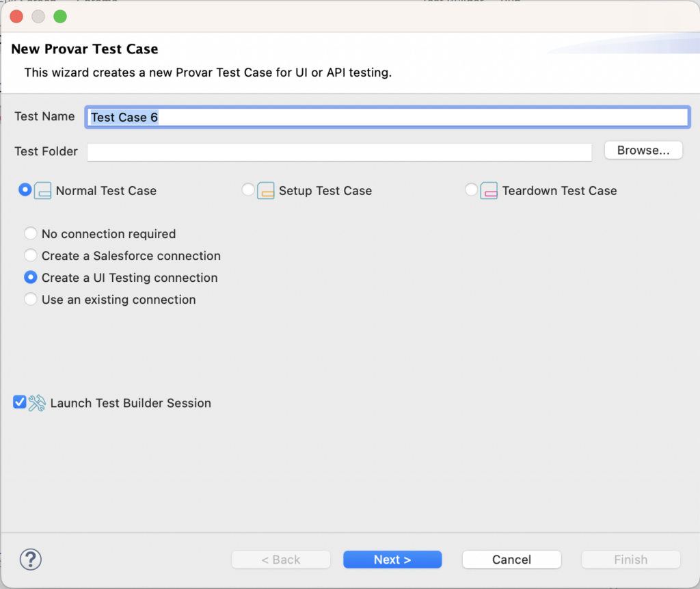Click the disabled < Back button

[281, 560]
